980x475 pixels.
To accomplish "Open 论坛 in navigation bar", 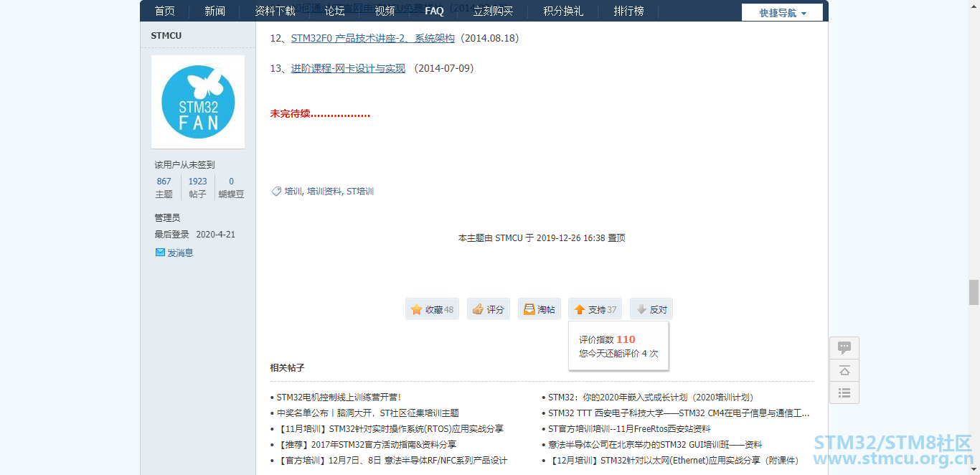I will pyautogui.click(x=335, y=11).
